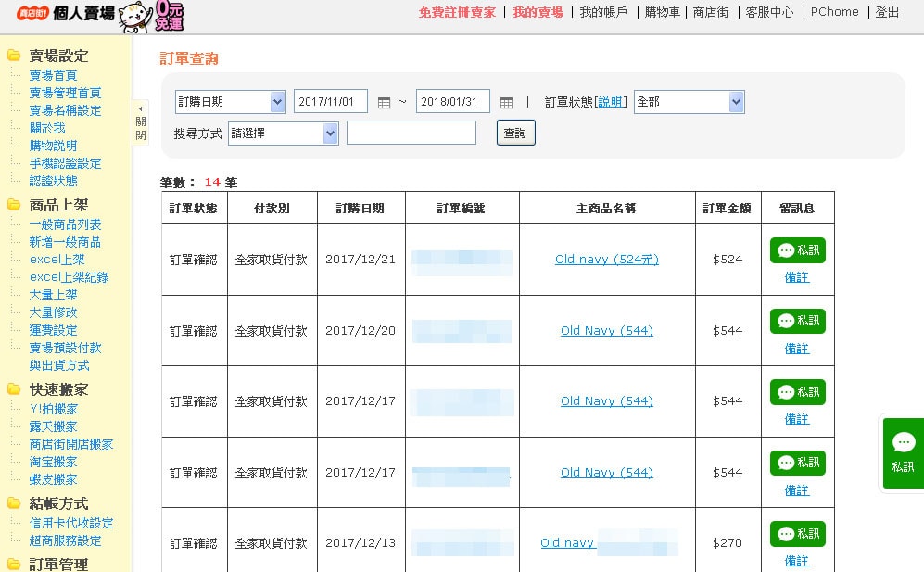924x572 pixels.
Task: Click the search keyword text field
Action: click(x=411, y=133)
